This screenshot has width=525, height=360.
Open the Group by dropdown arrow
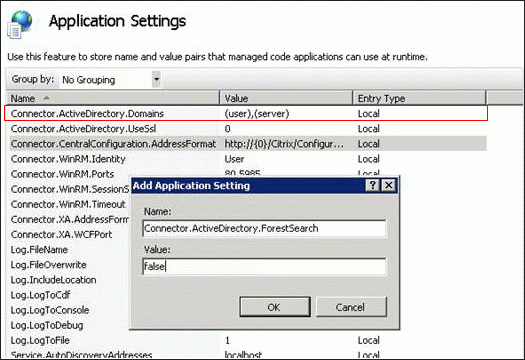coord(156,79)
